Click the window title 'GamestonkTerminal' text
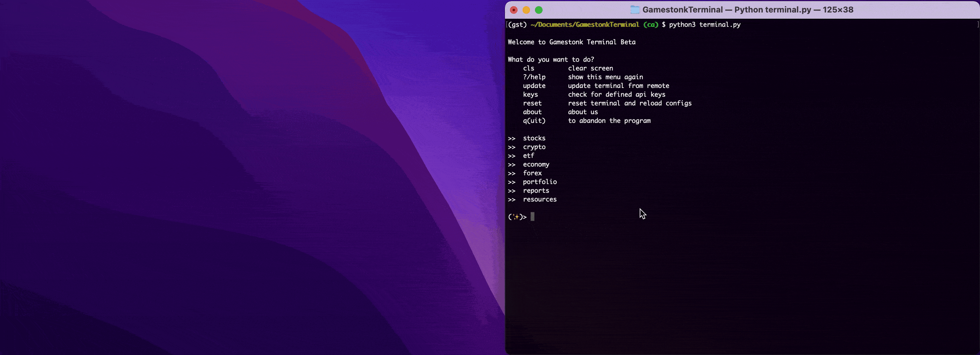Viewport: 980px width, 355px height. (x=682, y=10)
